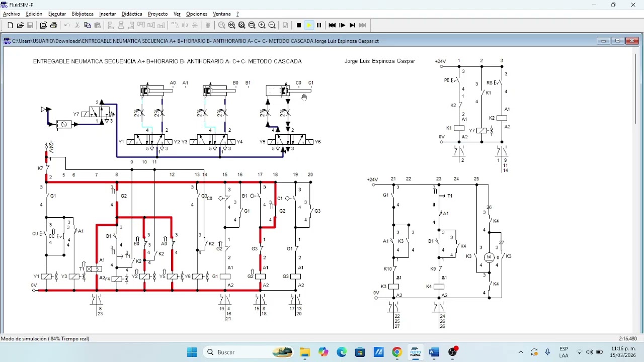This screenshot has height=362, width=644.
Task: Open the Archivo menu
Action: point(12,14)
